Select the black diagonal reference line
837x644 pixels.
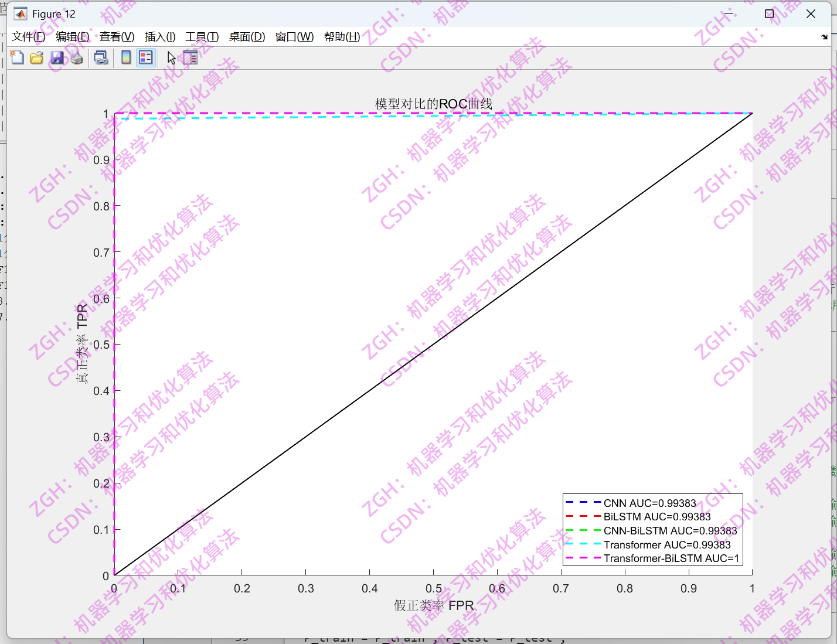pos(434,344)
